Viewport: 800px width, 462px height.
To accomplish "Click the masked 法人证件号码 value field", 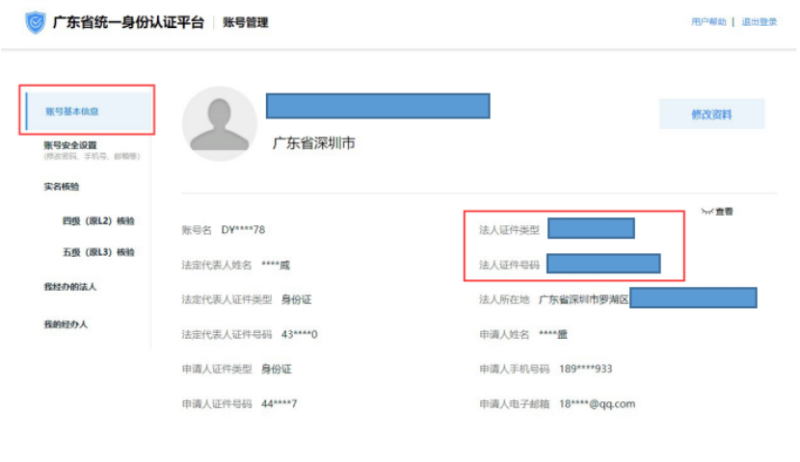I will coord(603,264).
